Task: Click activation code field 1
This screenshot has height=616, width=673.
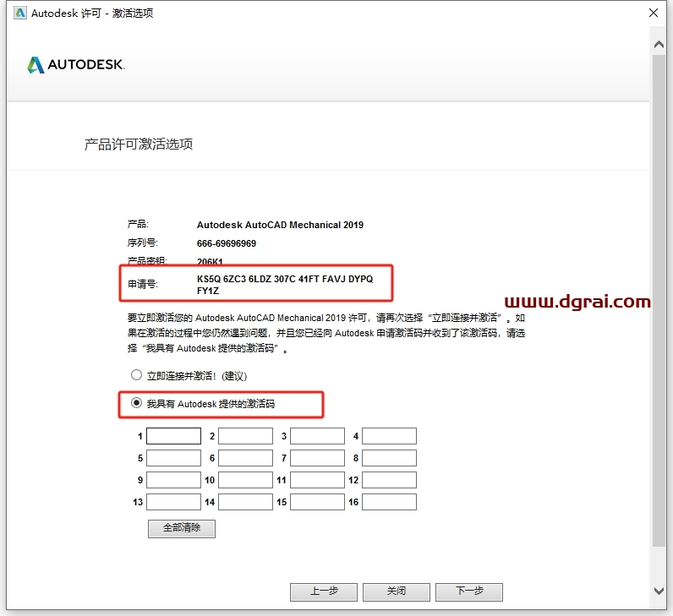Action: click(174, 436)
